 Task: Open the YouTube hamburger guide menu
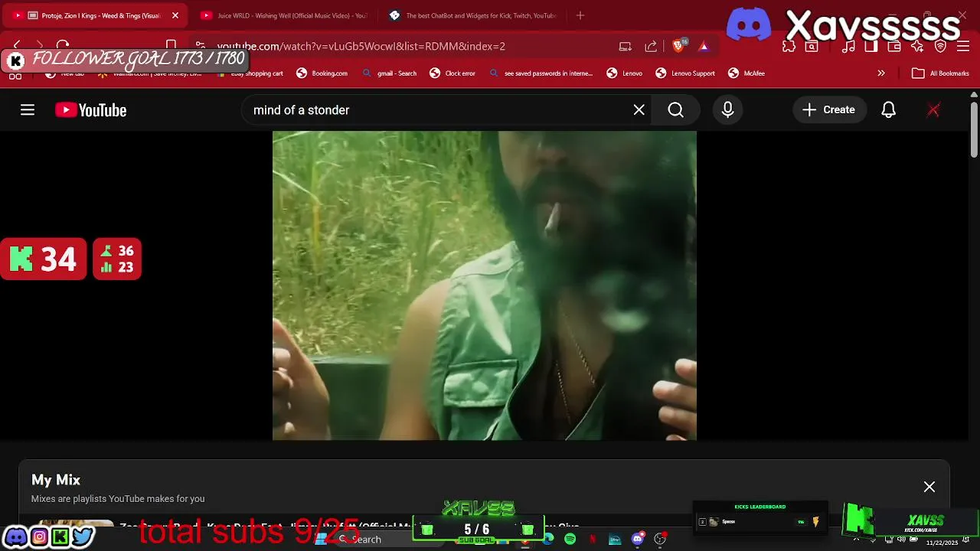[x=28, y=110]
